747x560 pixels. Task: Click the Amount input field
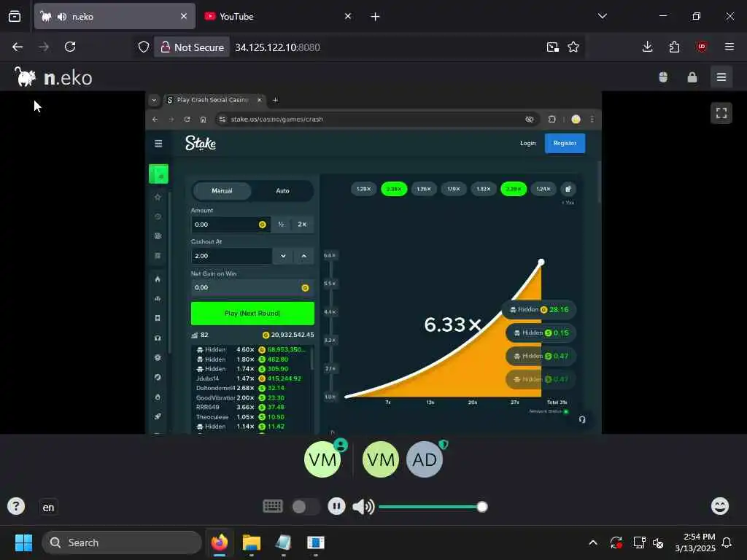(x=231, y=225)
